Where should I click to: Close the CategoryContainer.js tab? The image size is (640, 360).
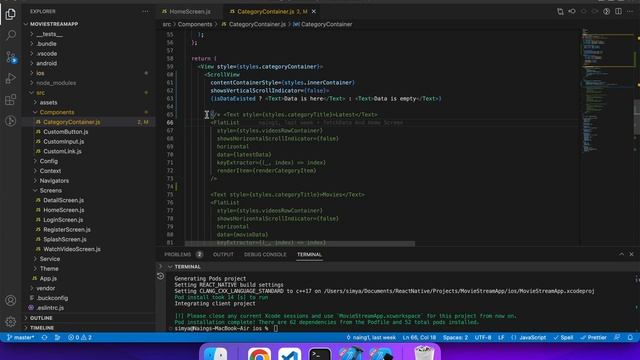[x=313, y=11]
